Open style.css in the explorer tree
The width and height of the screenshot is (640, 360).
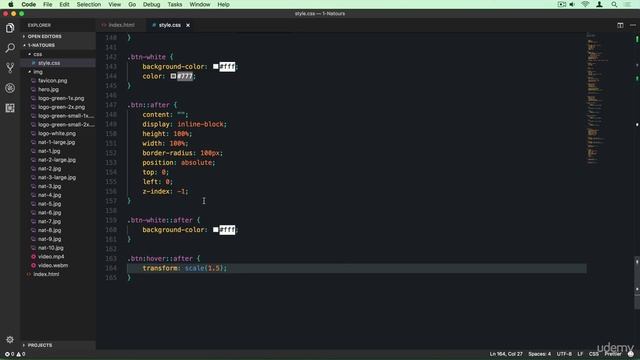click(x=58, y=63)
